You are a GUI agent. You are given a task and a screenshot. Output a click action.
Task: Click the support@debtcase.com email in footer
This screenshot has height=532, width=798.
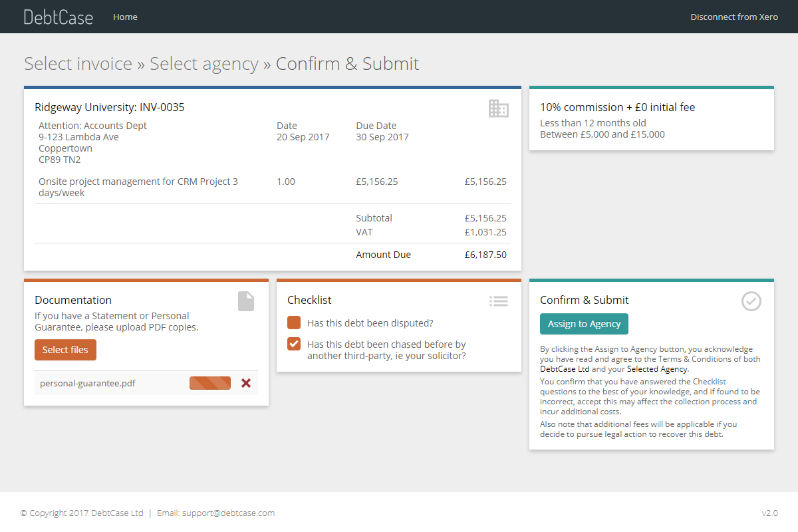pyautogui.click(x=227, y=513)
